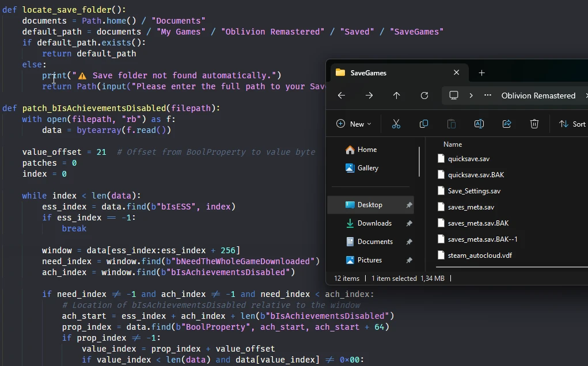Click patch_bIsAchievementsDisabled function name in code

coord(94,108)
